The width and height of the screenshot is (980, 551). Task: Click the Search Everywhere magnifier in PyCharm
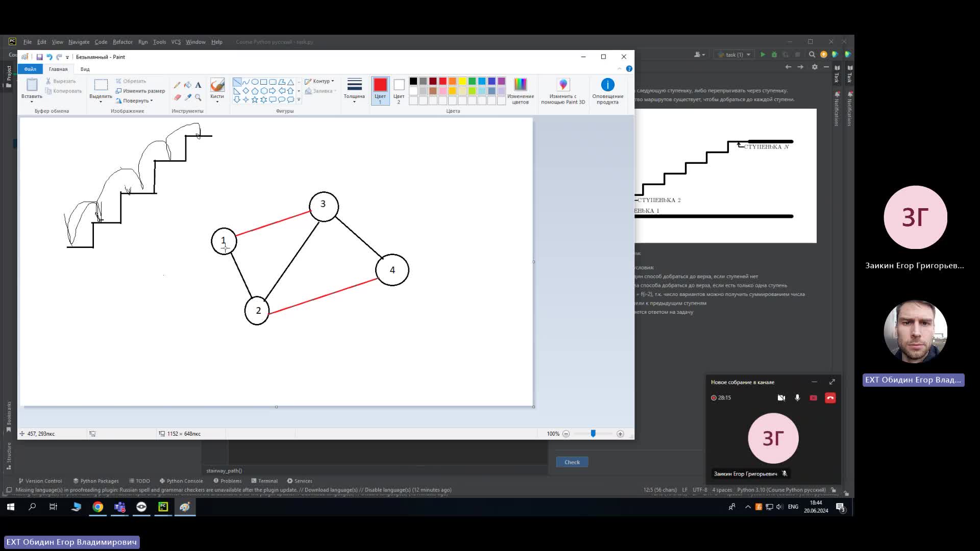click(x=812, y=55)
